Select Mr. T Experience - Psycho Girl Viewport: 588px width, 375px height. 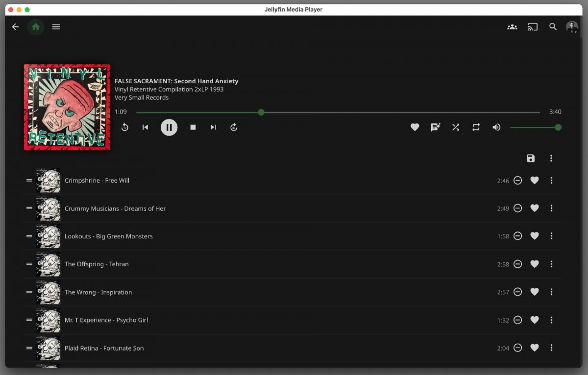coord(106,320)
